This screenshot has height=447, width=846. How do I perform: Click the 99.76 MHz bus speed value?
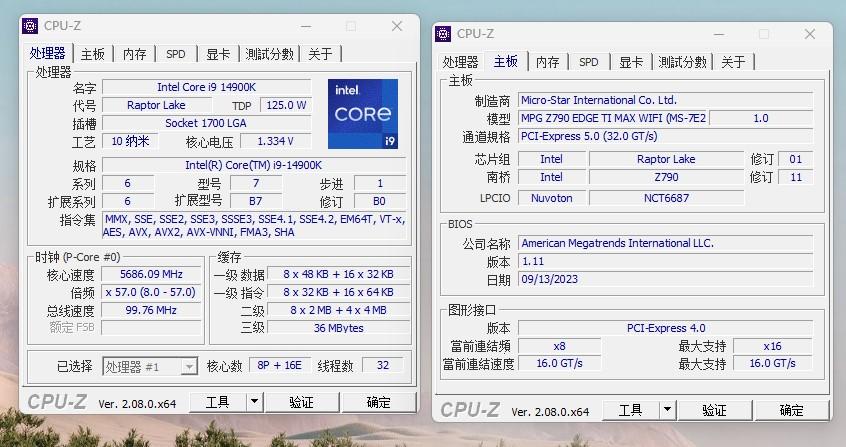(151, 310)
